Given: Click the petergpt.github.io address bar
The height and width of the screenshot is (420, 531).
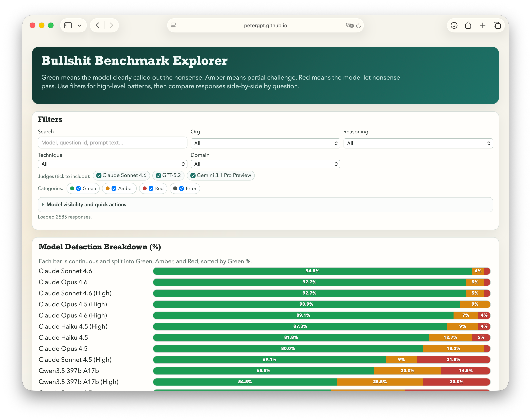Looking at the screenshot, I should pyautogui.click(x=265, y=26).
